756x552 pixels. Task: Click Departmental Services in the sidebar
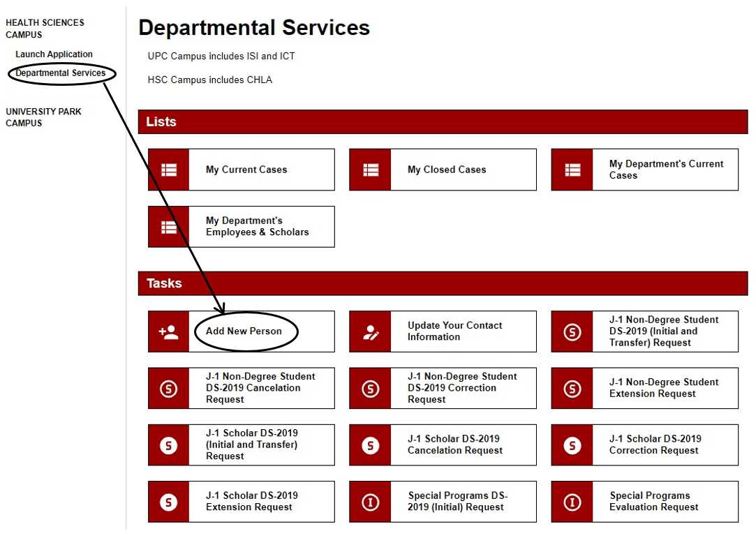tap(61, 73)
